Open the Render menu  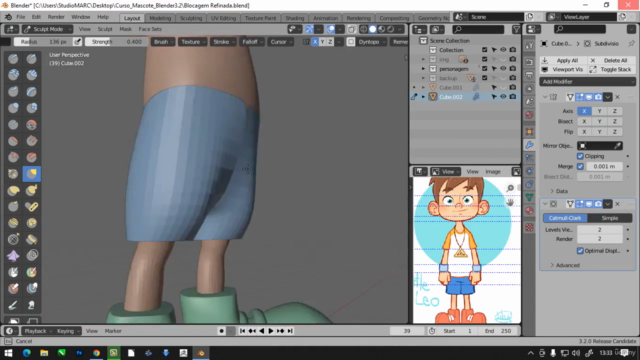(x=56, y=17)
